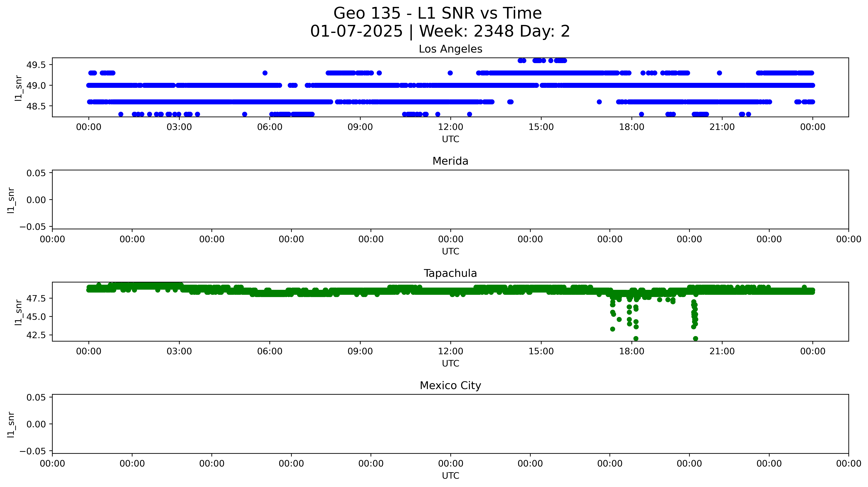Click the 42.5 y-axis label on Tapachula plot

[x=36, y=335]
